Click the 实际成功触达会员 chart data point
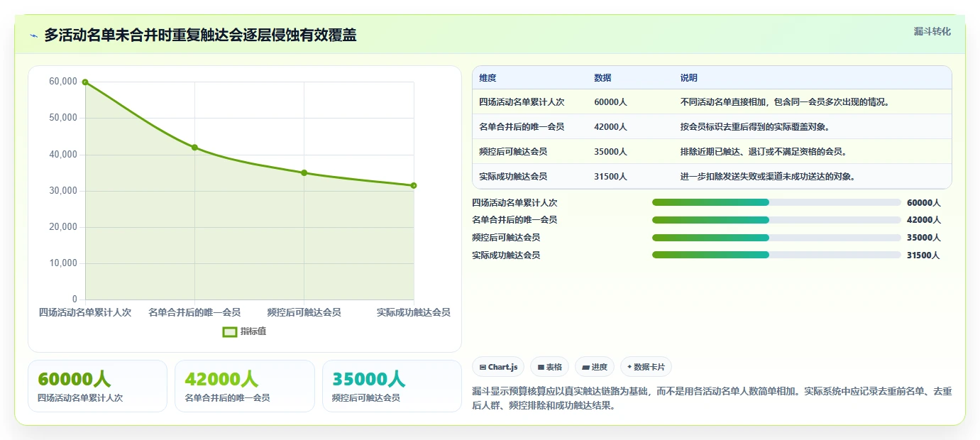This screenshot has height=440, width=980. 414,186
